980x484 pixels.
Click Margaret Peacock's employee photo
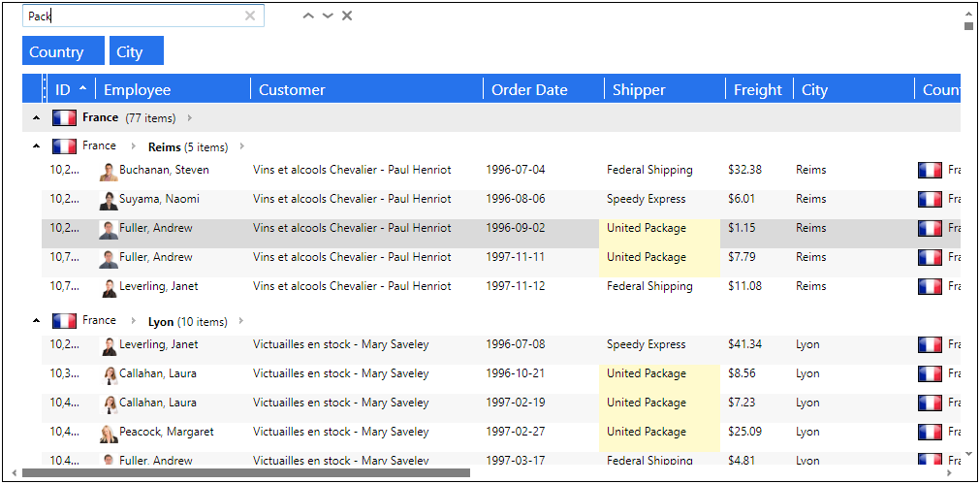click(109, 433)
